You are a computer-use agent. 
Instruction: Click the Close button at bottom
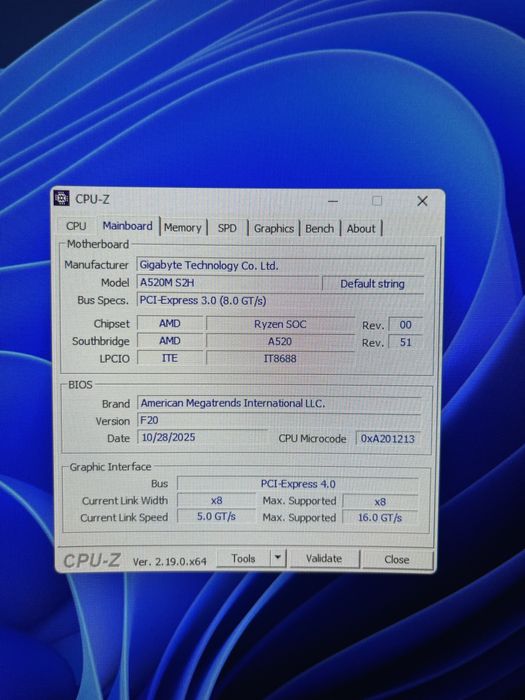[397, 560]
